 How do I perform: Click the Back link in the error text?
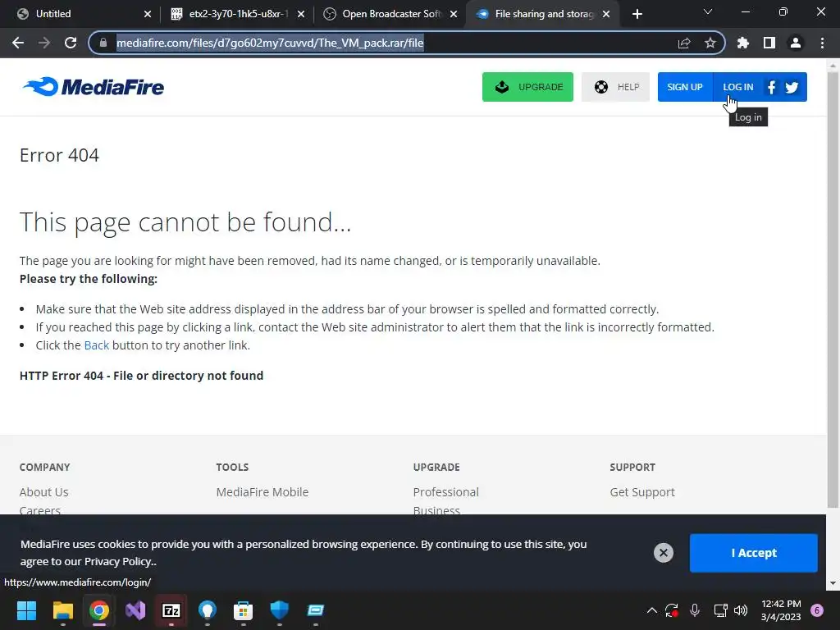click(x=97, y=345)
